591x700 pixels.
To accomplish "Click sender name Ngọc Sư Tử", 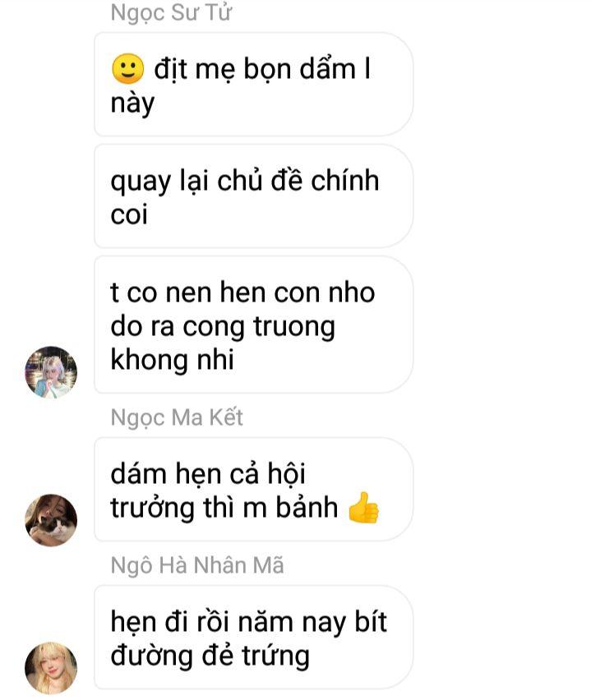I will click(x=171, y=12).
